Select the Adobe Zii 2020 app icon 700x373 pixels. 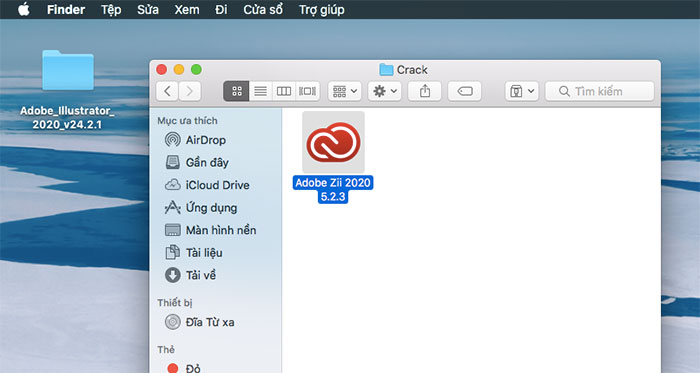pyautogui.click(x=333, y=142)
